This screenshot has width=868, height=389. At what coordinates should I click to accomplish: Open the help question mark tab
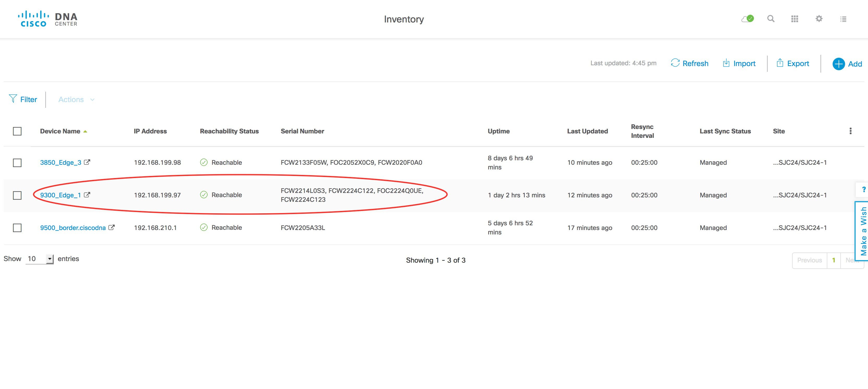tap(863, 190)
